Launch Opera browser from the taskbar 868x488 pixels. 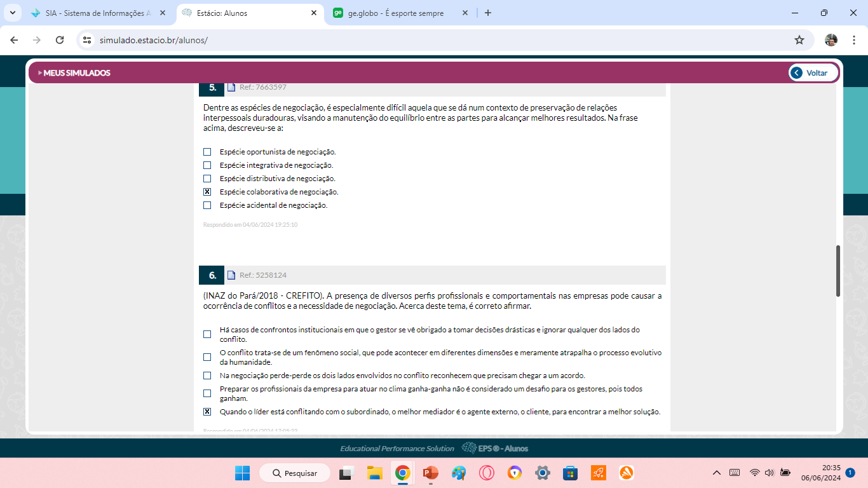point(486,473)
